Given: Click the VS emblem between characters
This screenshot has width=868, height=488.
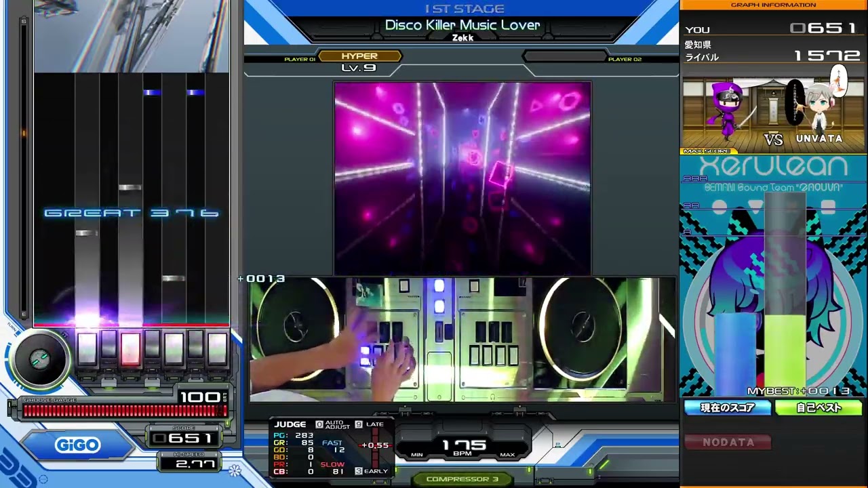Looking at the screenshot, I should tap(773, 140).
